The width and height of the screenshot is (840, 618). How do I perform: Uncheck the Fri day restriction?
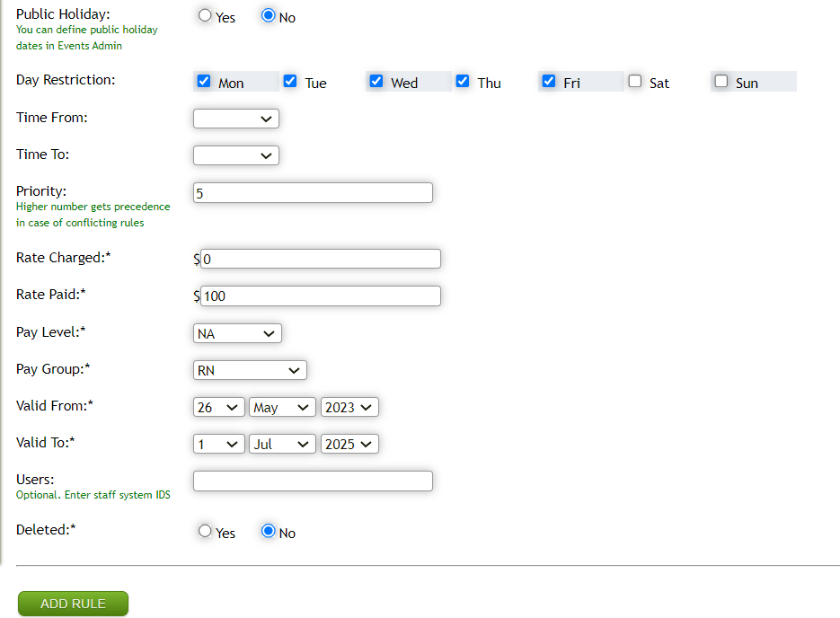[549, 81]
